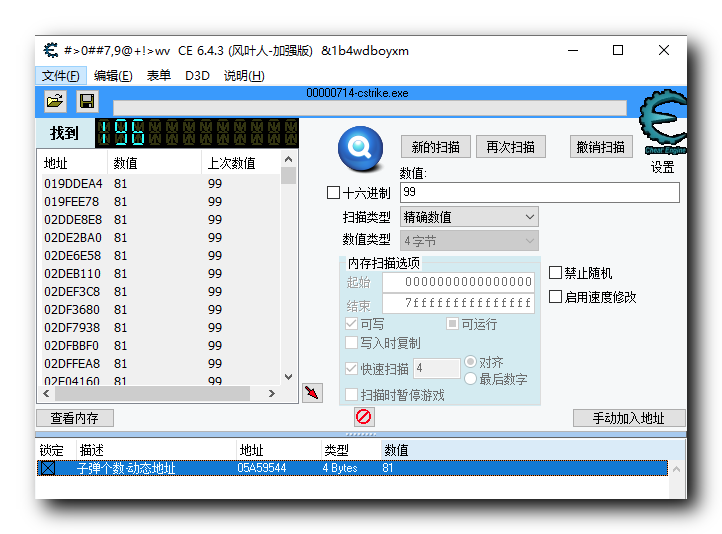722x534 pixels.
Task: Toggle the 快速扫描 fast scan checkbox
Action: click(351, 368)
